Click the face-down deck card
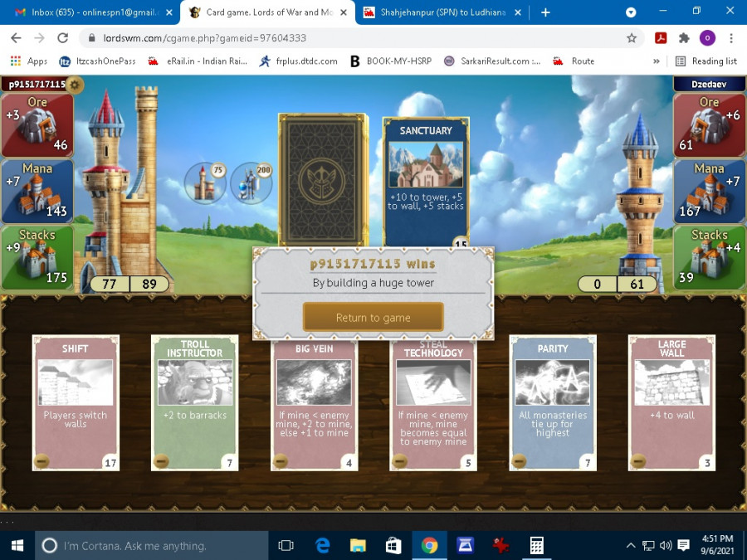 coord(323,180)
